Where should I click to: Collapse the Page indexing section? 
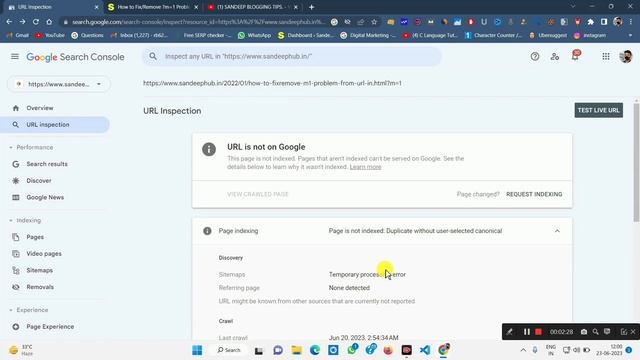(x=557, y=231)
